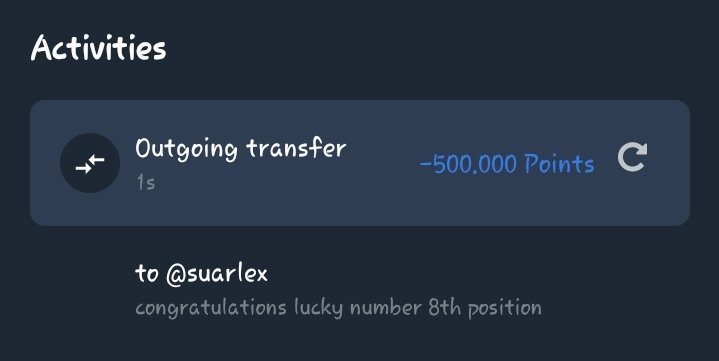Open the Outgoing transfer activity title

[241, 149]
